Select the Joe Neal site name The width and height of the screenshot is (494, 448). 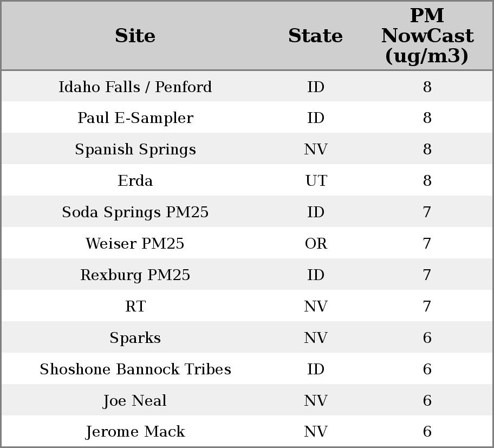[135, 401]
